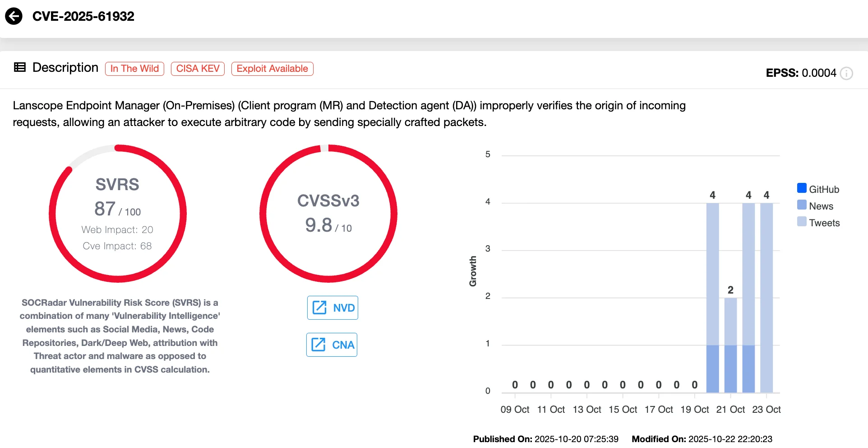The image size is (868, 448).
Task: Click the News legend color swatch
Action: (x=802, y=205)
